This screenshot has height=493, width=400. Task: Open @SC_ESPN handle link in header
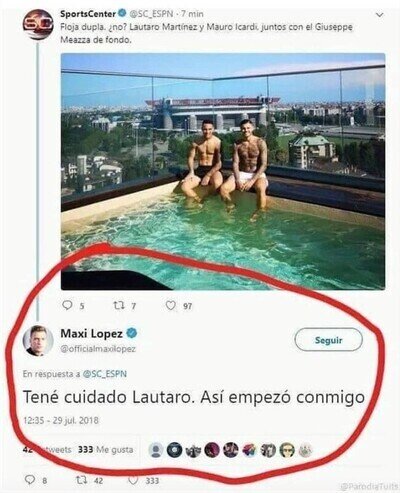point(151,14)
